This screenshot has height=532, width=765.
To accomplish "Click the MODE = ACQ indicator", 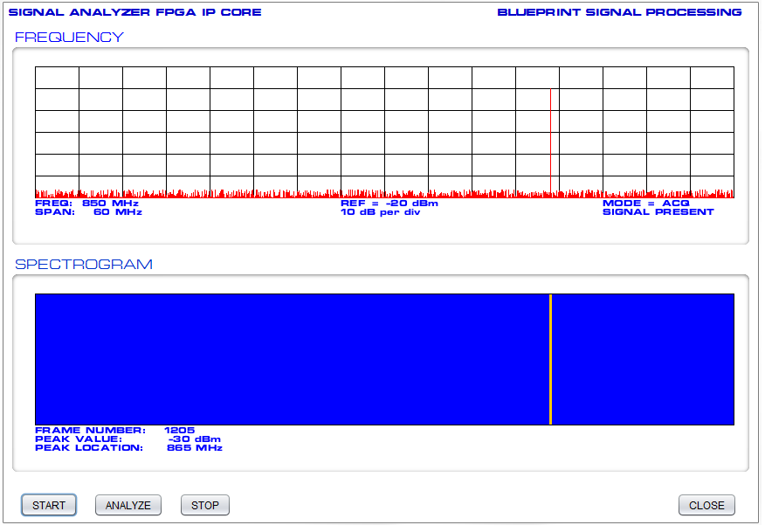I will [645, 203].
